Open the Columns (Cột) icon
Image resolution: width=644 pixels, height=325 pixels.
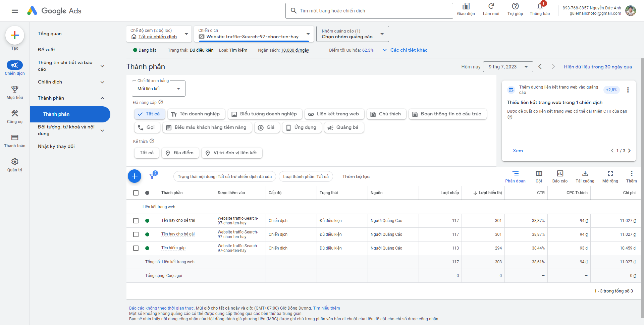(539, 174)
